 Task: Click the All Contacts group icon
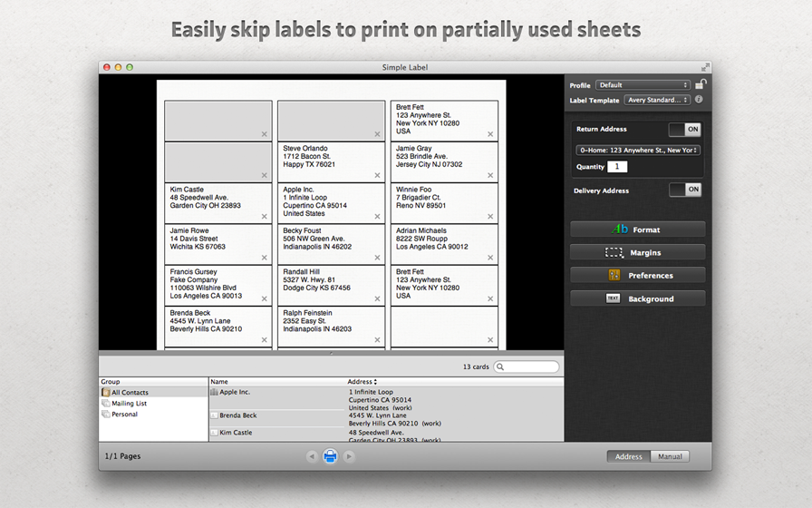click(x=106, y=393)
